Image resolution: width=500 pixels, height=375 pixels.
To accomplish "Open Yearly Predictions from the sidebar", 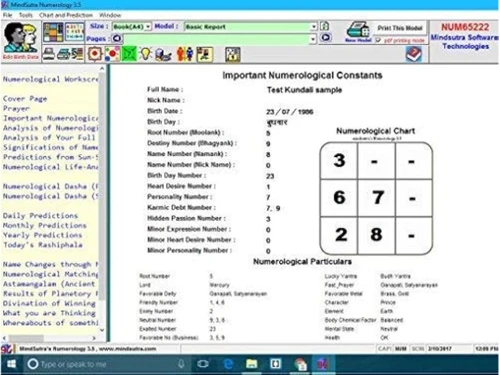I will tap(42, 235).
